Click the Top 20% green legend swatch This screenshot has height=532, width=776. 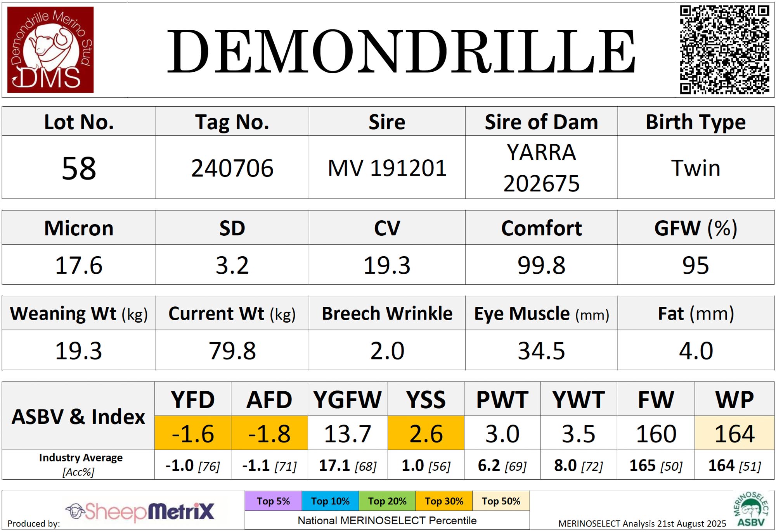pos(387,501)
